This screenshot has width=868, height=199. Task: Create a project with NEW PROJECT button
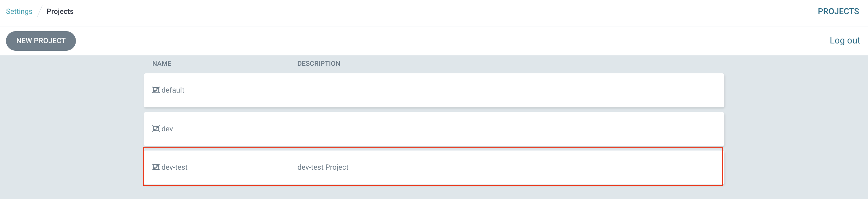coord(41,41)
